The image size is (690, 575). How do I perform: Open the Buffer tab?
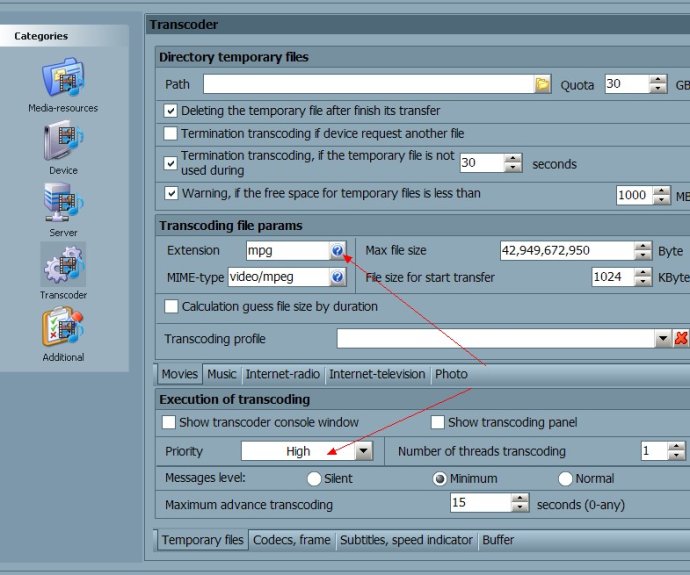tap(498, 540)
